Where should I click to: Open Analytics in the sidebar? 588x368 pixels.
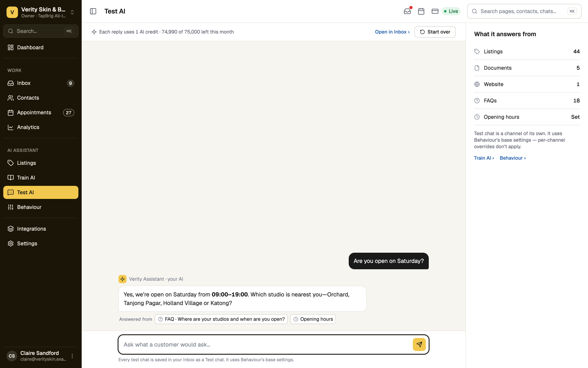click(x=41, y=127)
